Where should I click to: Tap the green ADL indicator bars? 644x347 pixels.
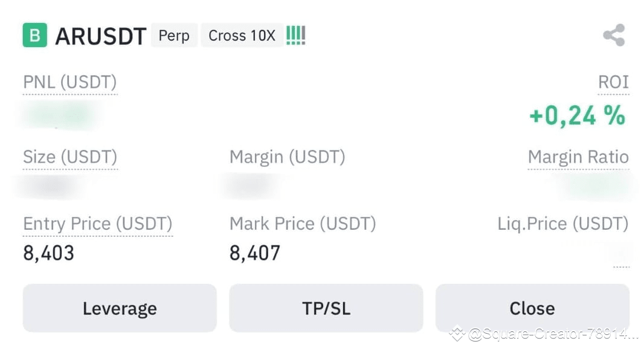[x=295, y=35]
